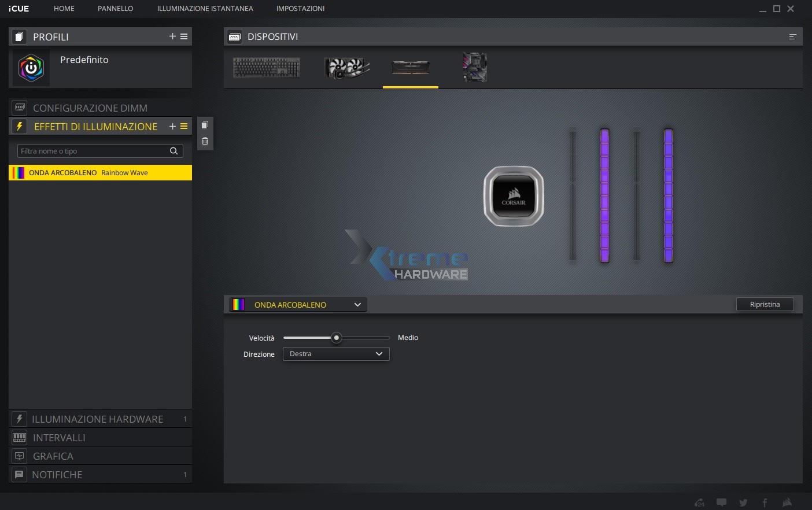Open the Direzione dropdown set to Destra
The image size is (812, 510).
pos(335,354)
